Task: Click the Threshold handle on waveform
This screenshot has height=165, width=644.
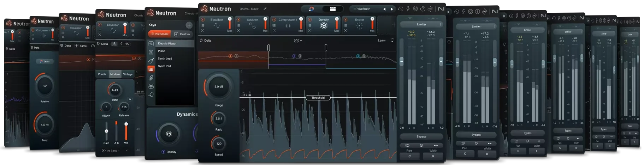Action: click(x=318, y=98)
